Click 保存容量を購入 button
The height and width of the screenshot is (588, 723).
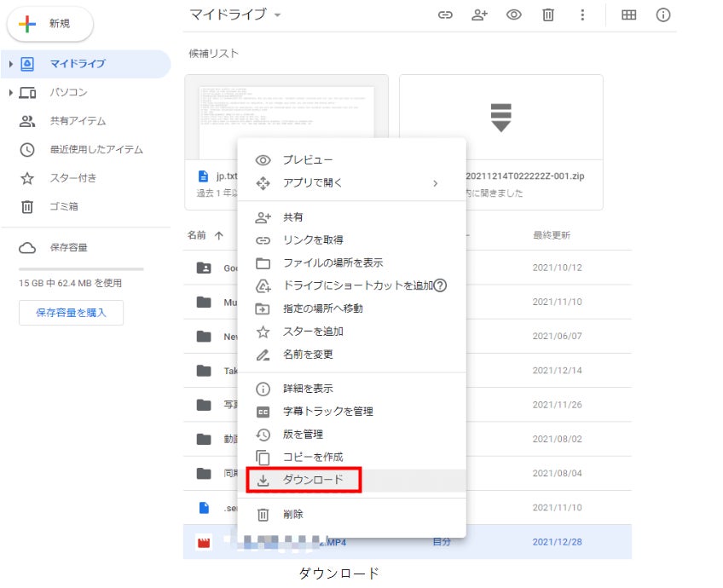[71, 313]
